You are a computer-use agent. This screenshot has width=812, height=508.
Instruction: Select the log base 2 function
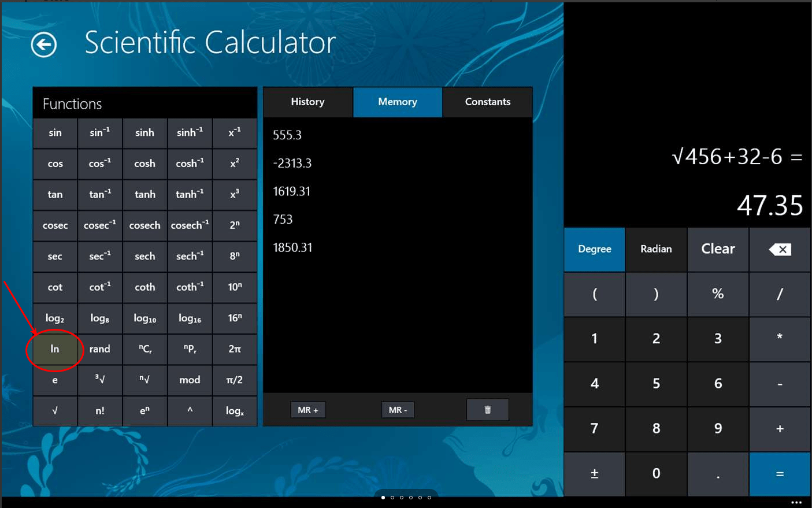[55, 318]
